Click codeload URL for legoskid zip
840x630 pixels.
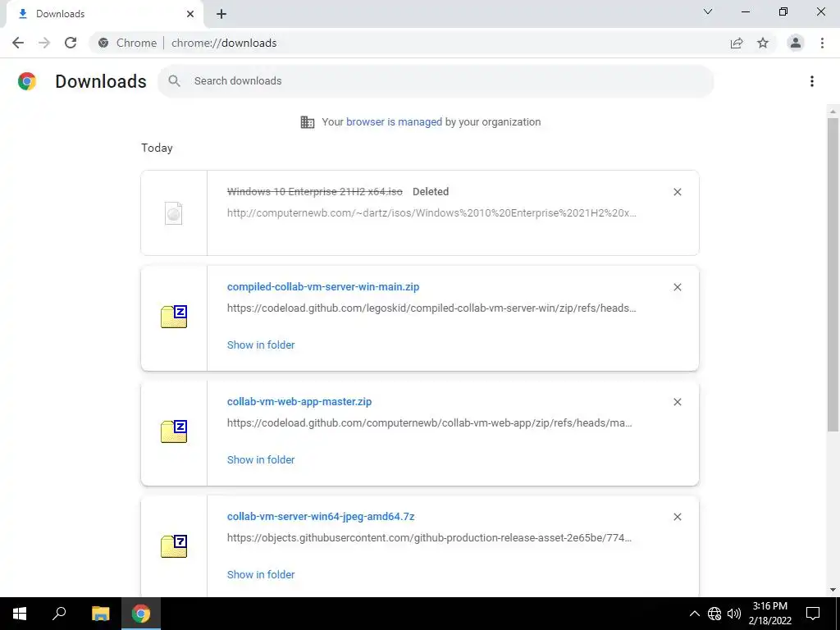tap(431, 308)
